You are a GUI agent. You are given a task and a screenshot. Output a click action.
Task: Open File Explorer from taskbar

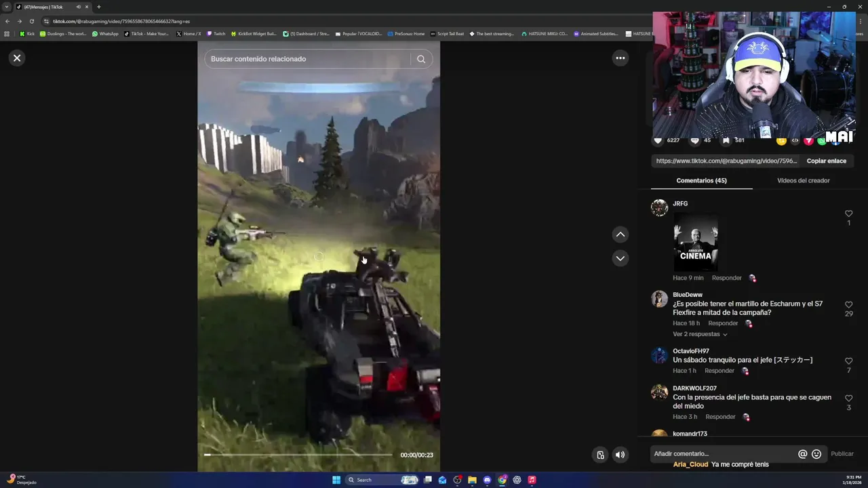(473, 480)
